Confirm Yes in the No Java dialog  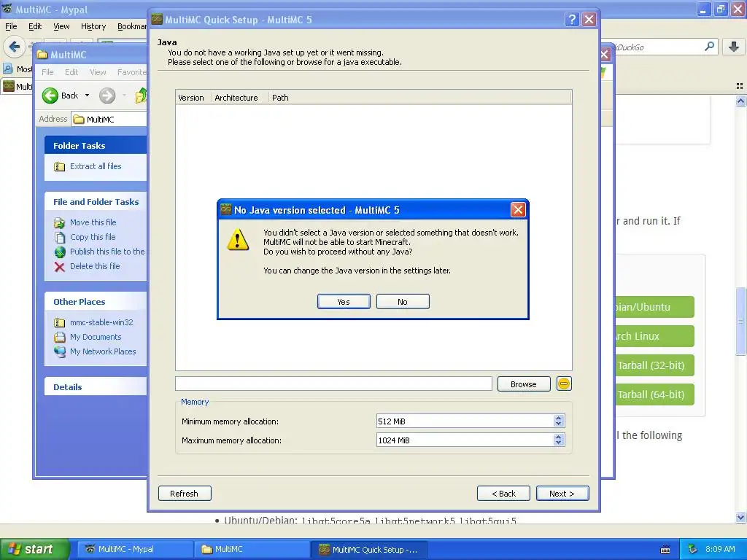pyautogui.click(x=344, y=301)
